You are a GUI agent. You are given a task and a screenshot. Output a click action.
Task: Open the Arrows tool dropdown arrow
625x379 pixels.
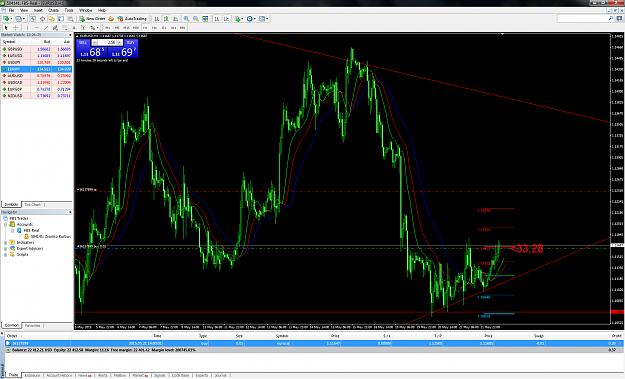[98, 28]
